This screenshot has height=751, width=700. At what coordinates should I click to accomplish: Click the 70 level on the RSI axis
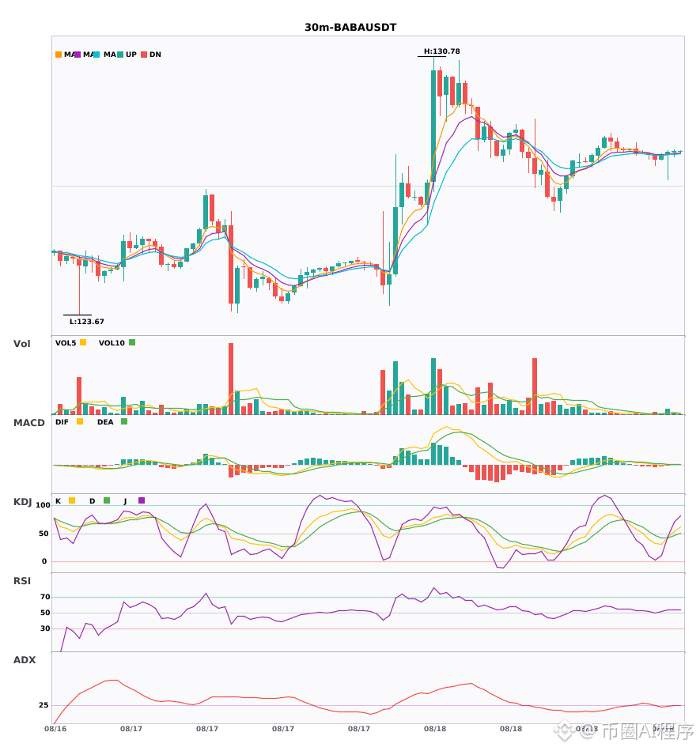pyautogui.click(x=45, y=597)
